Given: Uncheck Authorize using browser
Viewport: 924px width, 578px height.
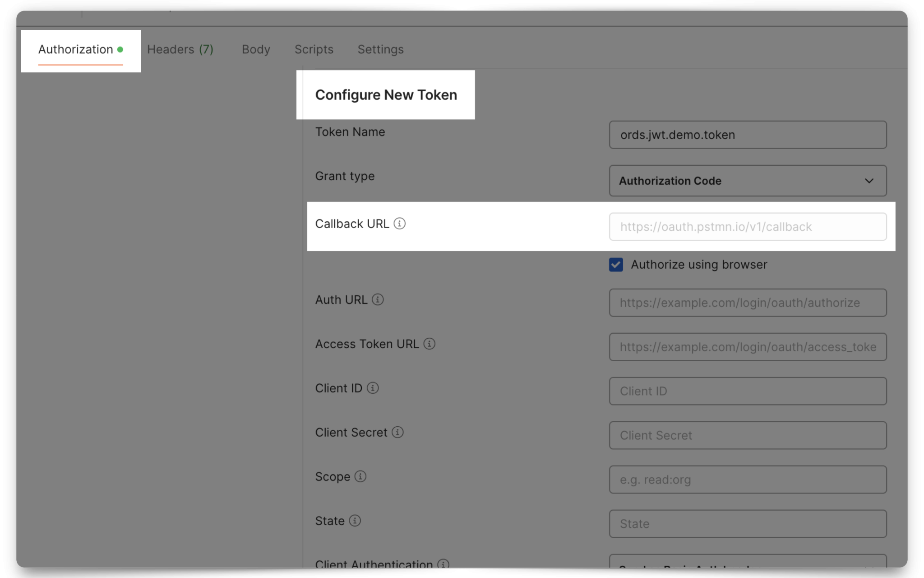Looking at the screenshot, I should (x=616, y=265).
